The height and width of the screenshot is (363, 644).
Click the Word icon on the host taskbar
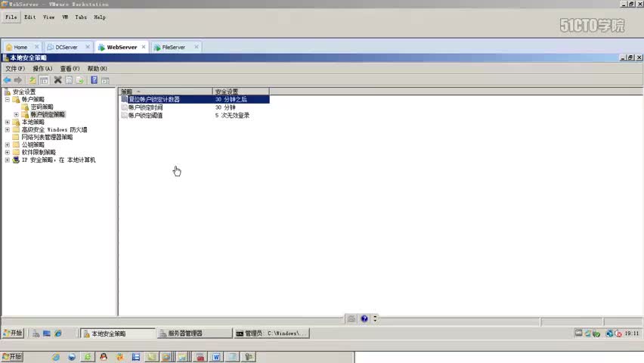(216, 357)
